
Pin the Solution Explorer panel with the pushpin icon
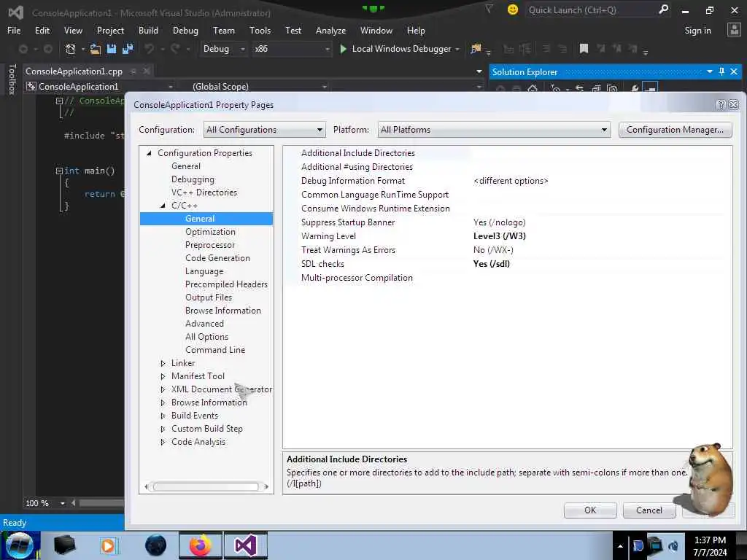(x=721, y=71)
